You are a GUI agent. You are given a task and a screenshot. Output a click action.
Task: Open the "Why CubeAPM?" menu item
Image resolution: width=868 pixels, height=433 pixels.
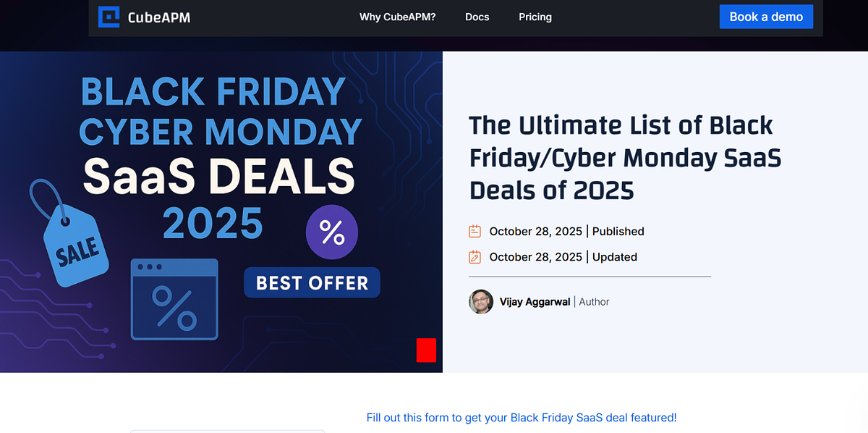click(397, 17)
